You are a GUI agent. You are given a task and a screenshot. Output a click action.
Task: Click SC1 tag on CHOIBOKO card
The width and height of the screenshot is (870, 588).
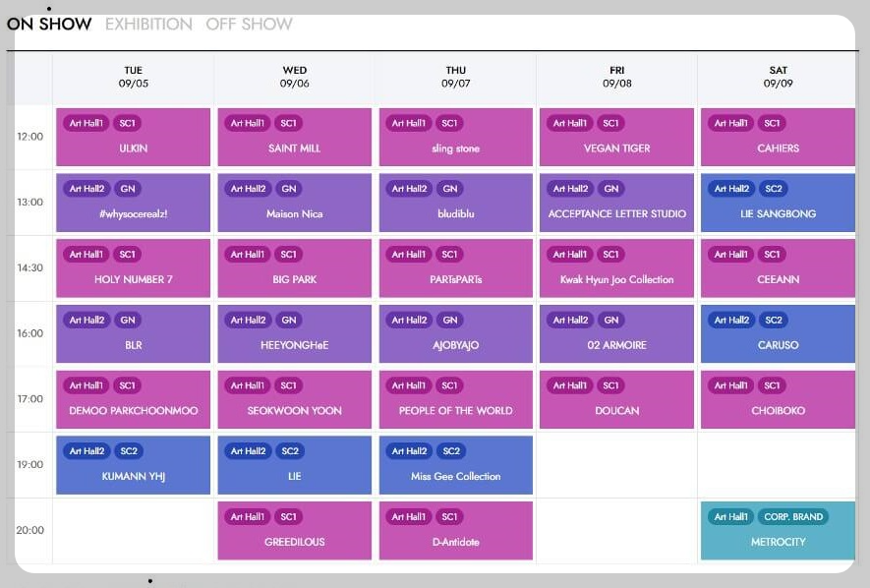(x=772, y=385)
